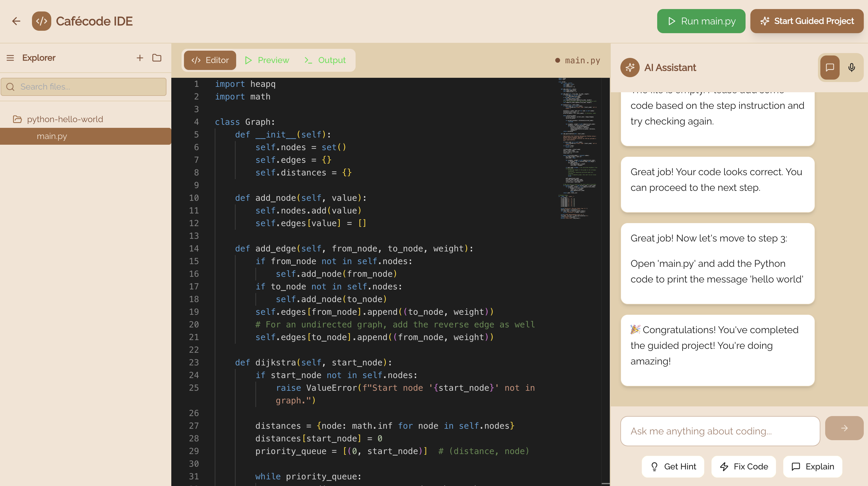Click the main.py file label
This screenshot has height=486, width=868.
point(582,61)
